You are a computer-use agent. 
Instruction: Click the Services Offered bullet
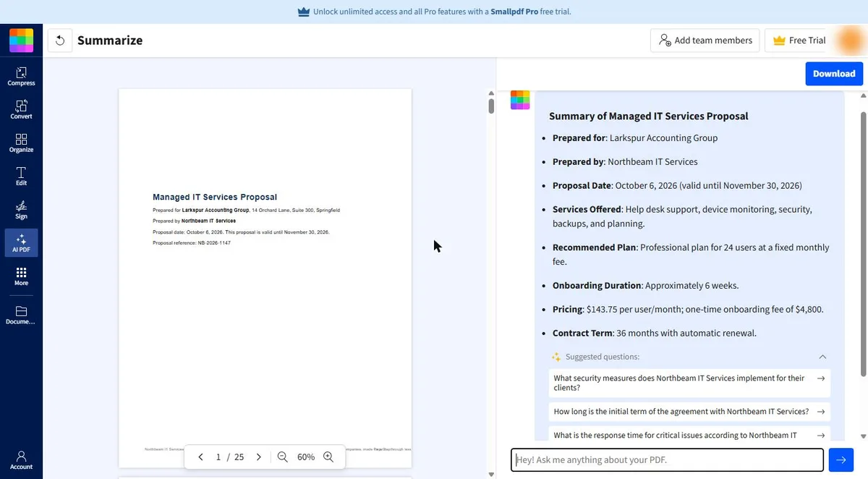(682, 216)
